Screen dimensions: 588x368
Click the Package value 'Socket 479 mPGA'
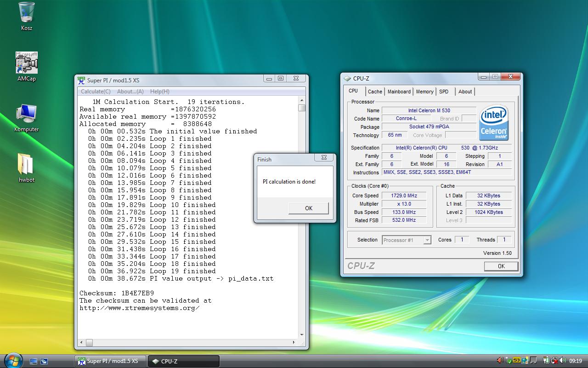click(429, 127)
